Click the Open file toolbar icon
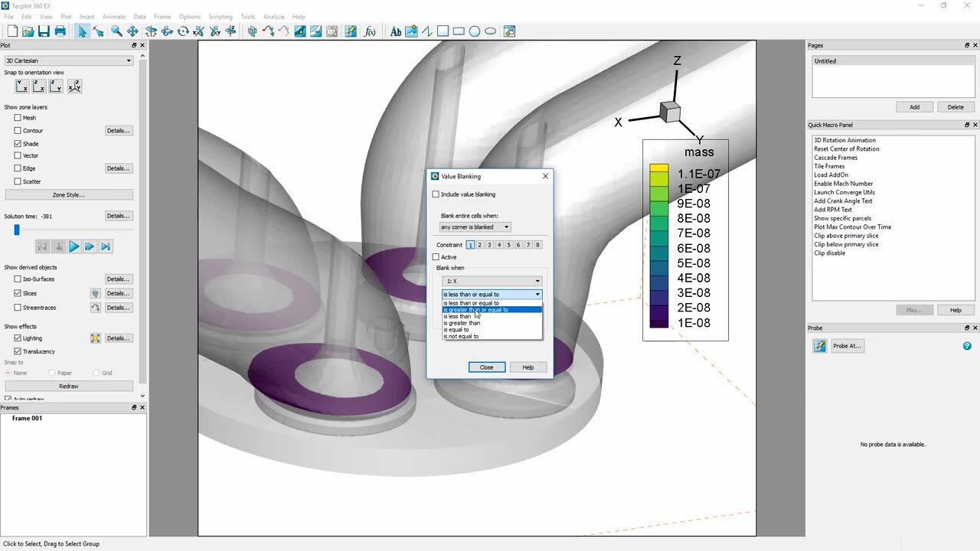 (x=28, y=31)
